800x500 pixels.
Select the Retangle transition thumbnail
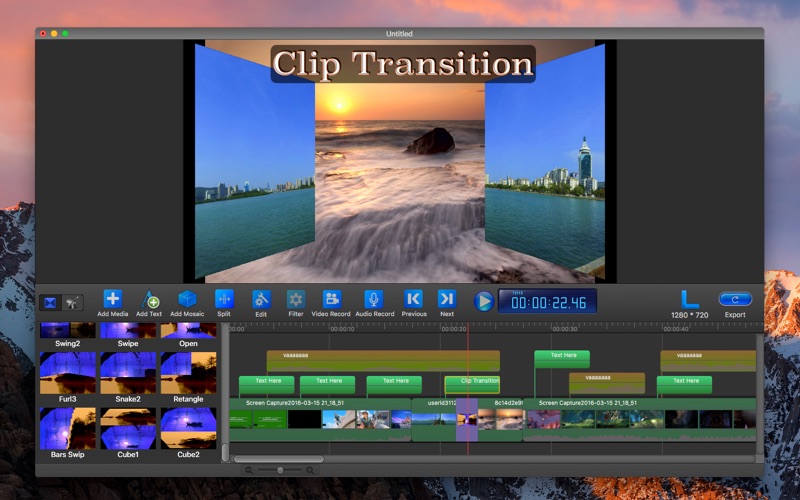click(188, 373)
